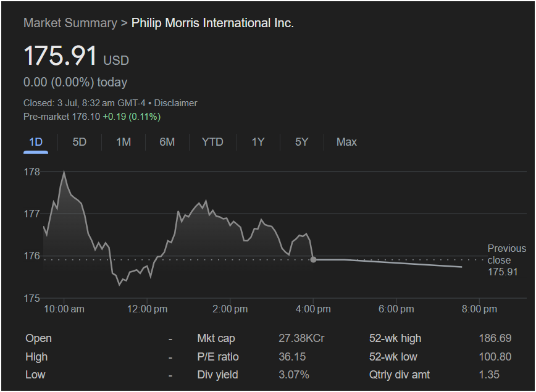Click the Qtrly div amt label

[400, 375]
